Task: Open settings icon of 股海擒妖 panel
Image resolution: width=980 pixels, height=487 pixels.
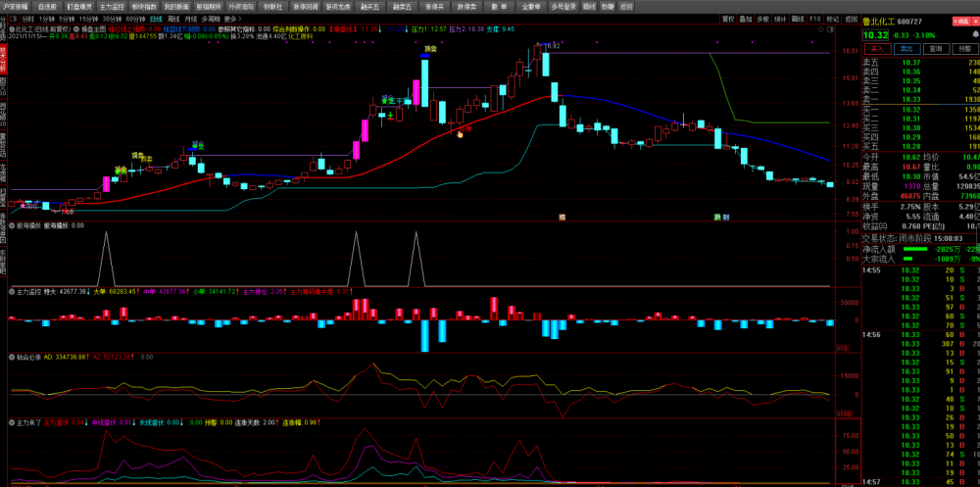Action: (12, 225)
